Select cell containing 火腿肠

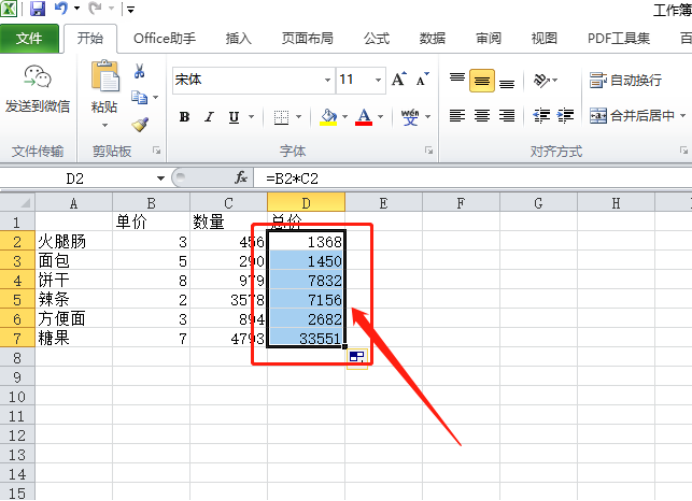(74, 241)
